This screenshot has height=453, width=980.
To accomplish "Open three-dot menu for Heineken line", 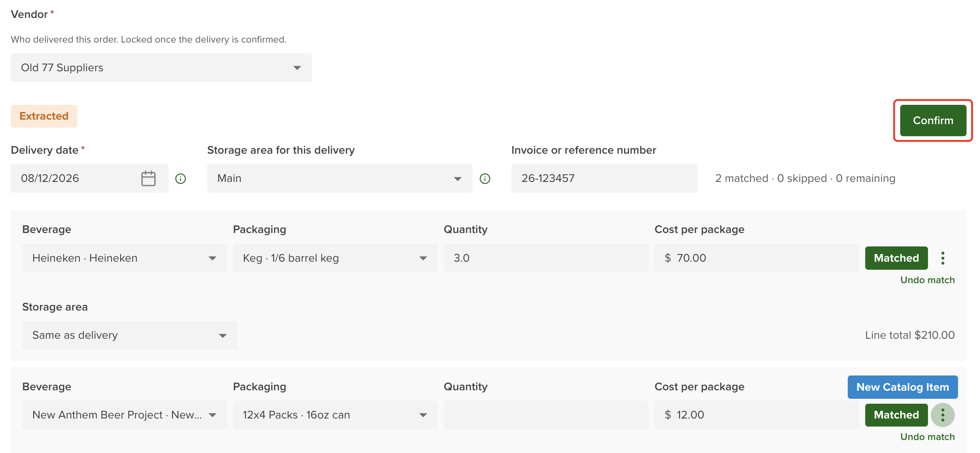I will point(943,258).
